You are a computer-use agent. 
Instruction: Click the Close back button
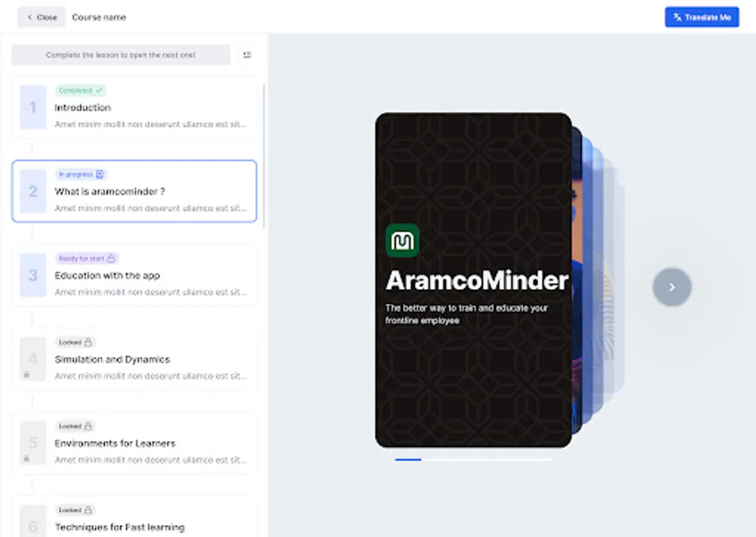41,17
